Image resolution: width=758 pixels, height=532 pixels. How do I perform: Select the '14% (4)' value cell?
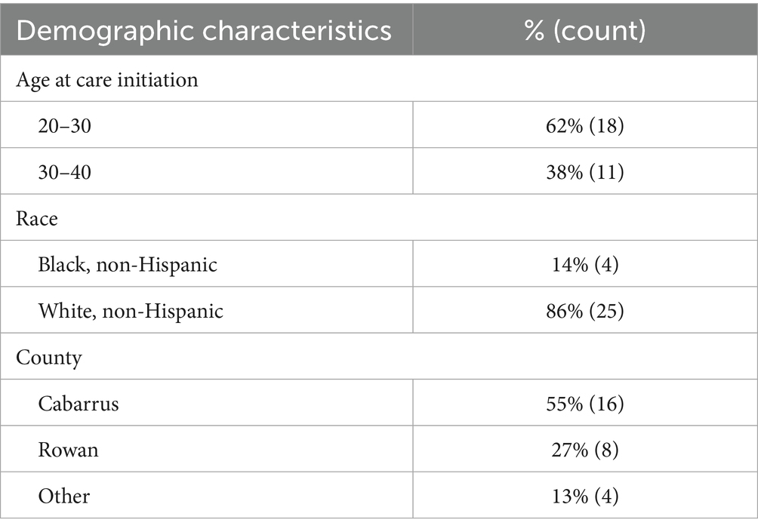(x=585, y=264)
